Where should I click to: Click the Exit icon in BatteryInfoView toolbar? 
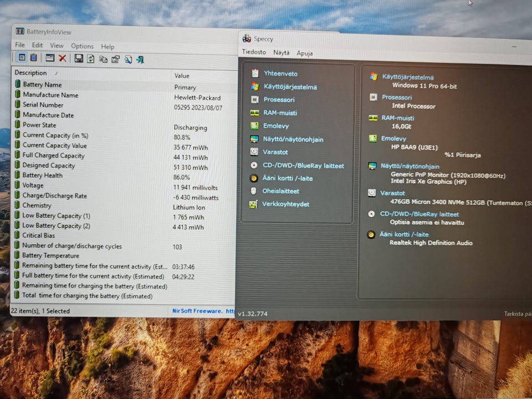pos(140,59)
